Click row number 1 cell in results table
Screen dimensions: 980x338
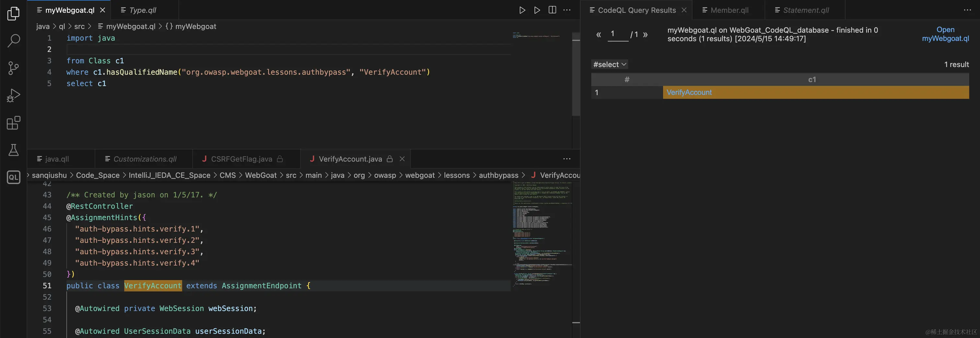pos(627,92)
